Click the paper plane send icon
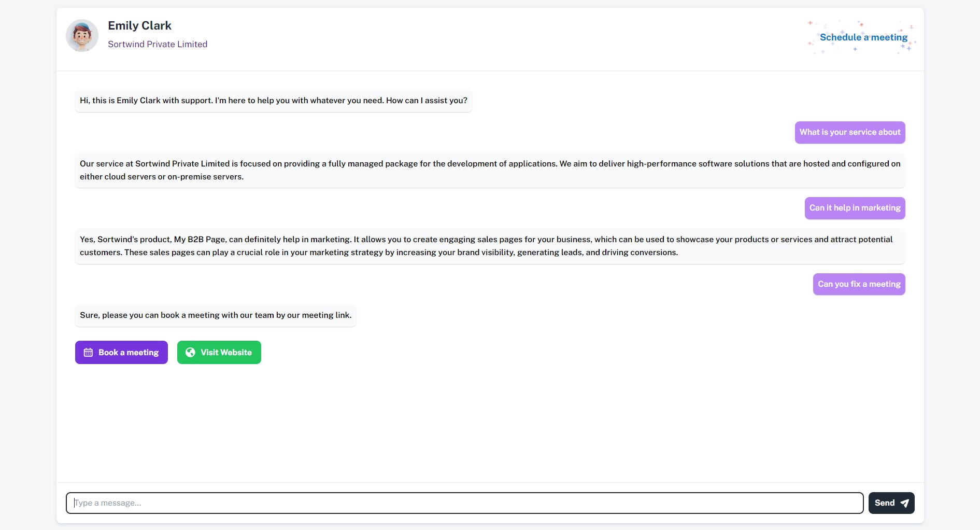Image resolution: width=980 pixels, height=530 pixels. pos(905,503)
